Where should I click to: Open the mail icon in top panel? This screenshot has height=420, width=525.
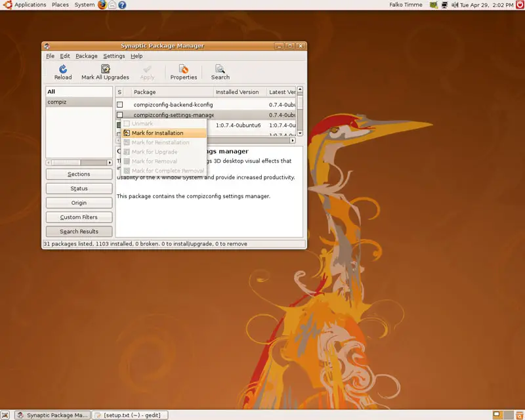112,5
